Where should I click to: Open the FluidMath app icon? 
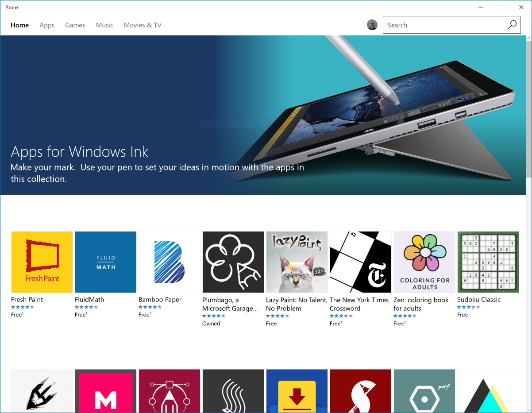tap(106, 262)
